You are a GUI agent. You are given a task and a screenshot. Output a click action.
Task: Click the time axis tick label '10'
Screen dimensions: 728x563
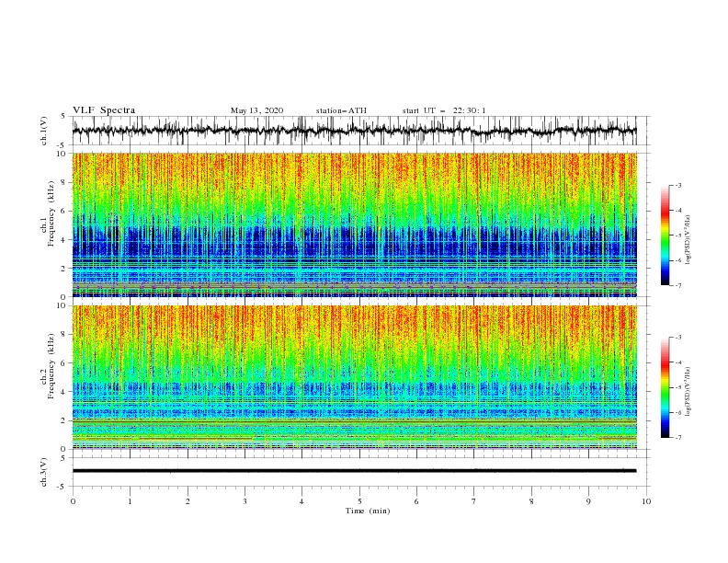646,501
